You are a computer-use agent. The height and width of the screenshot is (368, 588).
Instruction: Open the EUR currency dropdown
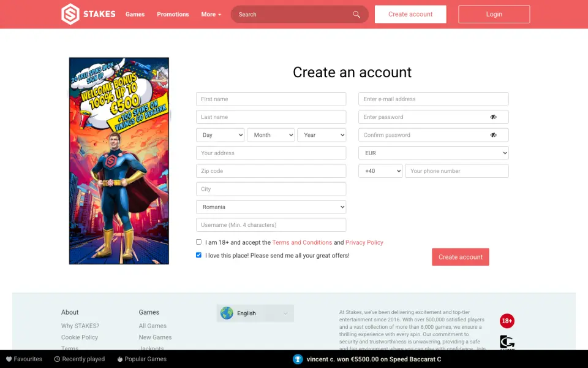(434, 153)
